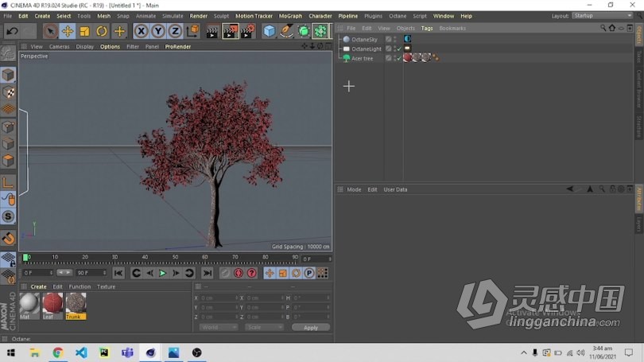Toggle OctaneSky layer visibility box

click(388, 39)
